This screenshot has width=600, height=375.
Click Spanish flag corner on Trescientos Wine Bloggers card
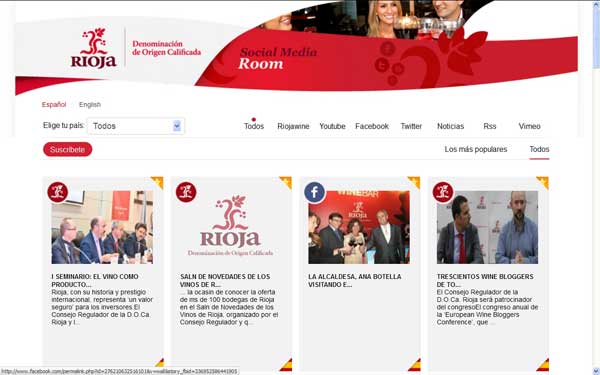[x=543, y=365]
